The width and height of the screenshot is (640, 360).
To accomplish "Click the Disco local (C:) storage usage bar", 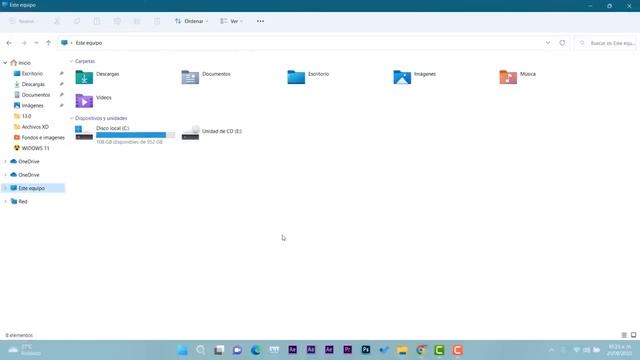I will [136, 135].
